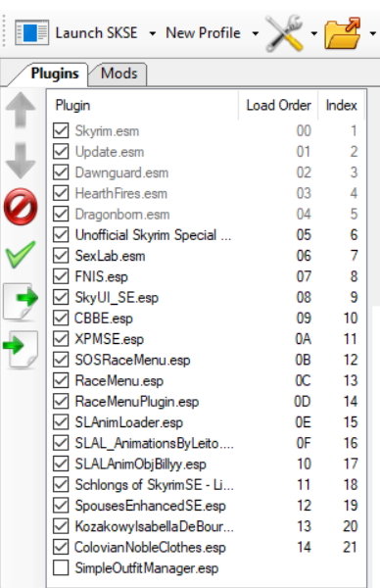
Task: Select the SOSRaceMenu.esp plugin name
Action: pos(132,360)
